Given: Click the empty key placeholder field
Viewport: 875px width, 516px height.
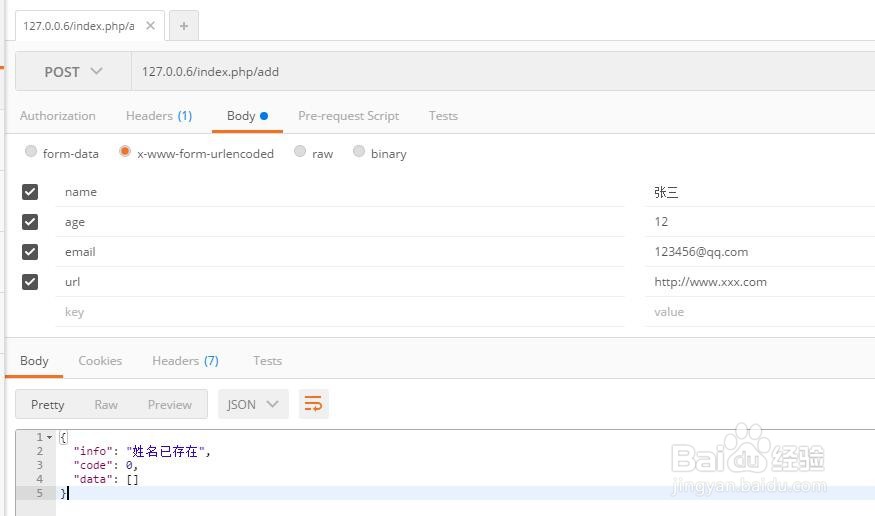Looking at the screenshot, I should [x=340, y=312].
